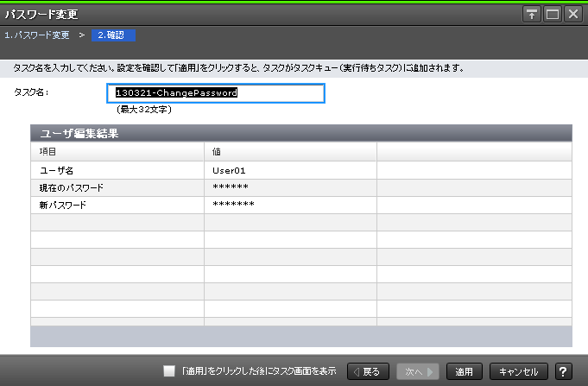Pin the dialog with the top-bar pin icon
The image size is (588, 386).
pos(531,15)
